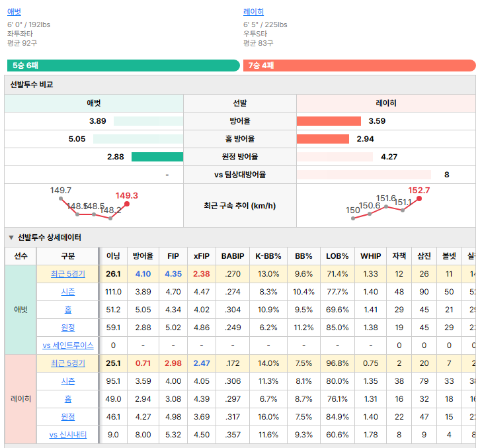The image size is (480, 448).
Task: Click the K-BB% column header
Action: pos(268,256)
